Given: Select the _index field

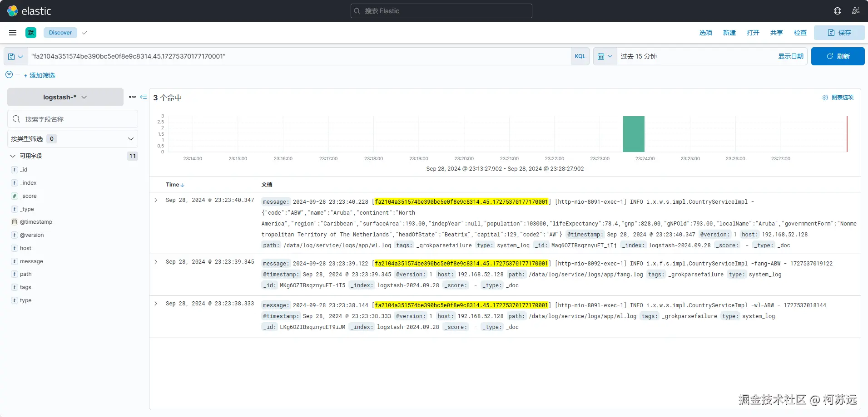Looking at the screenshot, I should [x=28, y=183].
